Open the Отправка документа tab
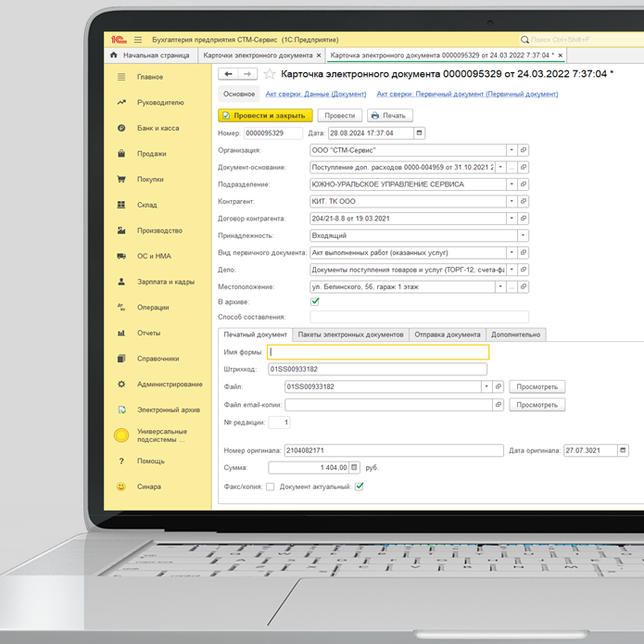Viewport: 644px width, 644px height. pos(448,335)
